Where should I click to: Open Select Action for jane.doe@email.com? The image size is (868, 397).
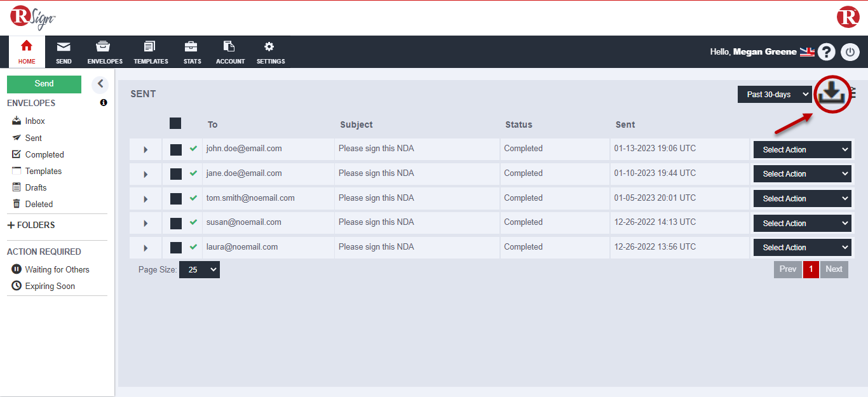[x=802, y=174]
